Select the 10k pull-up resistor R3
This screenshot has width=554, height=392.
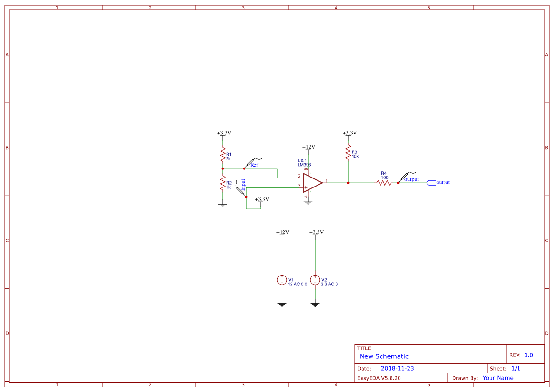click(348, 152)
